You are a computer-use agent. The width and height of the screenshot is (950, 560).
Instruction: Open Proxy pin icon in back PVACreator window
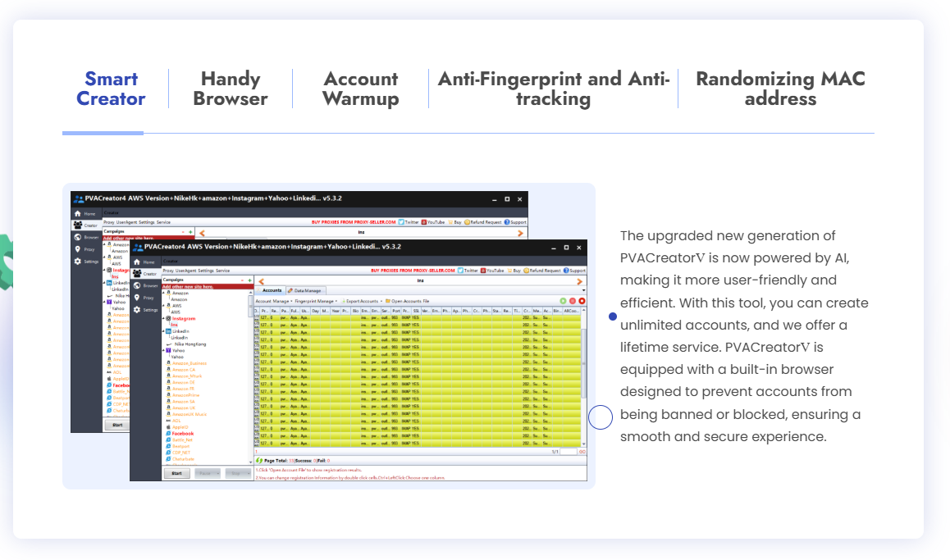point(78,249)
